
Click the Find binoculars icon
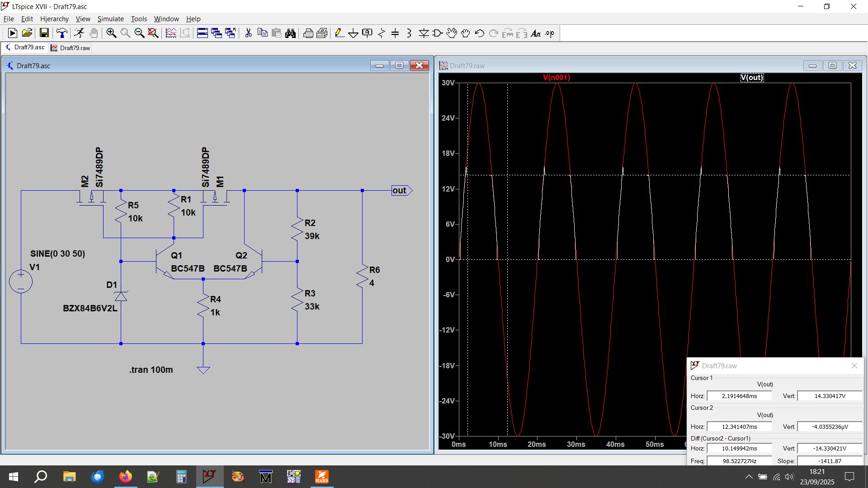(290, 33)
